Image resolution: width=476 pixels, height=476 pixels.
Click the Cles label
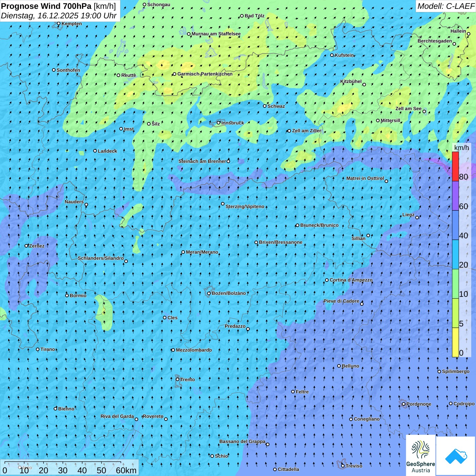172,318
